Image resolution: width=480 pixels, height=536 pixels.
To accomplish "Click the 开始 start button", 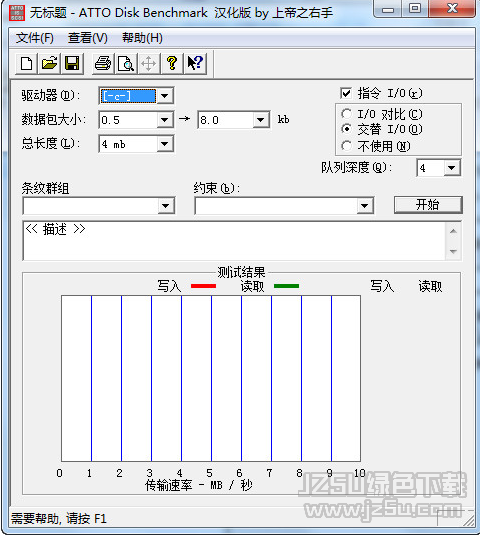I will (x=428, y=205).
